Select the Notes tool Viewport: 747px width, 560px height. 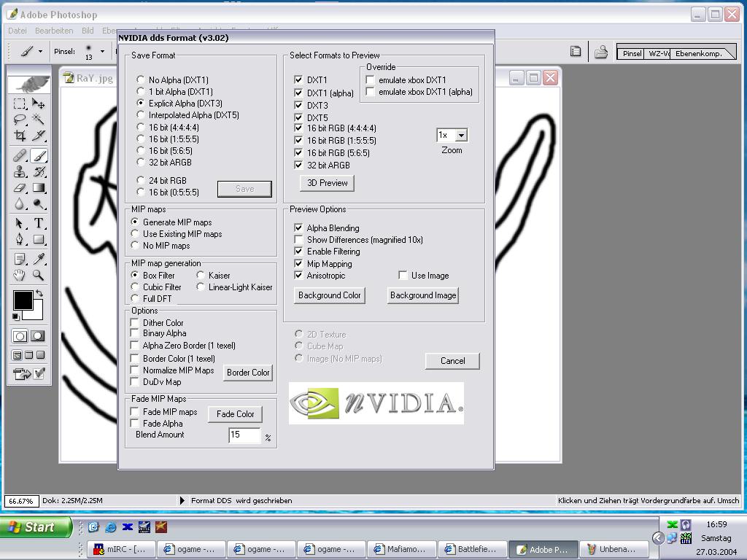[x=20, y=259]
